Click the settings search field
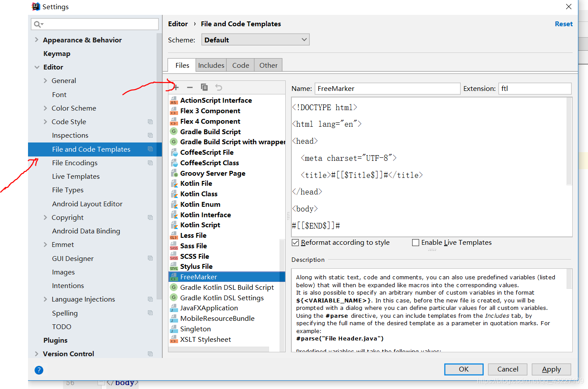 (x=95, y=24)
